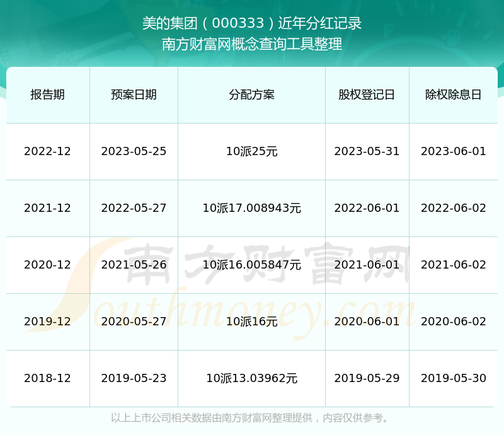The width and height of the screenshot is (504, 435).
Task: Click the 除权除息日 column header
Action: (453, 95)
